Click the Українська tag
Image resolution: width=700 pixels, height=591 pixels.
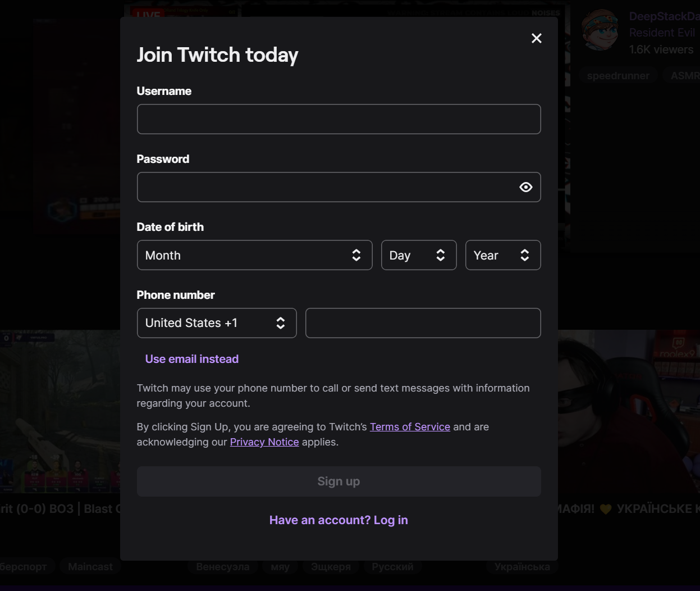point(522,567)
